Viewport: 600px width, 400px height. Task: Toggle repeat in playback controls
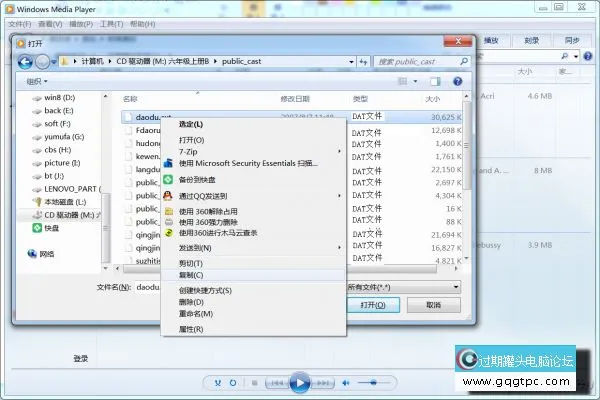233,382
